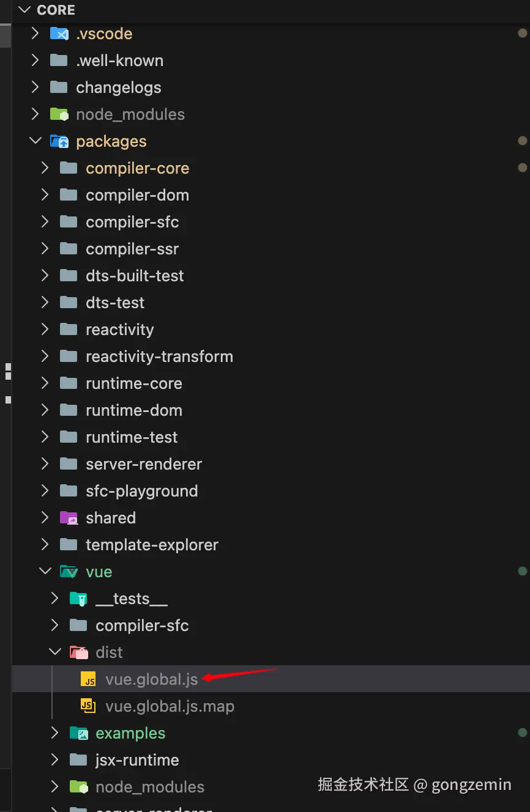530x812 pixels.
Task: Expand the reactivity folder arrow
Action: pyautogui.click(x=45, y=330)
